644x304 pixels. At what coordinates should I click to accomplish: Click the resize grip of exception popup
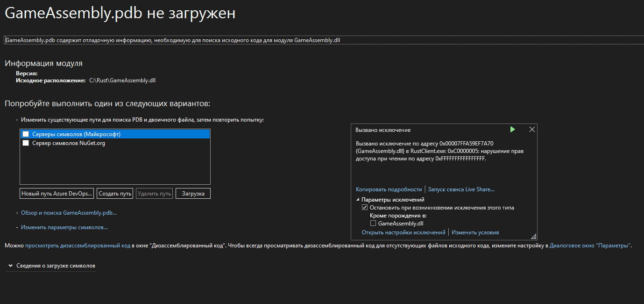pyautogui.click(x=534, y=237)
